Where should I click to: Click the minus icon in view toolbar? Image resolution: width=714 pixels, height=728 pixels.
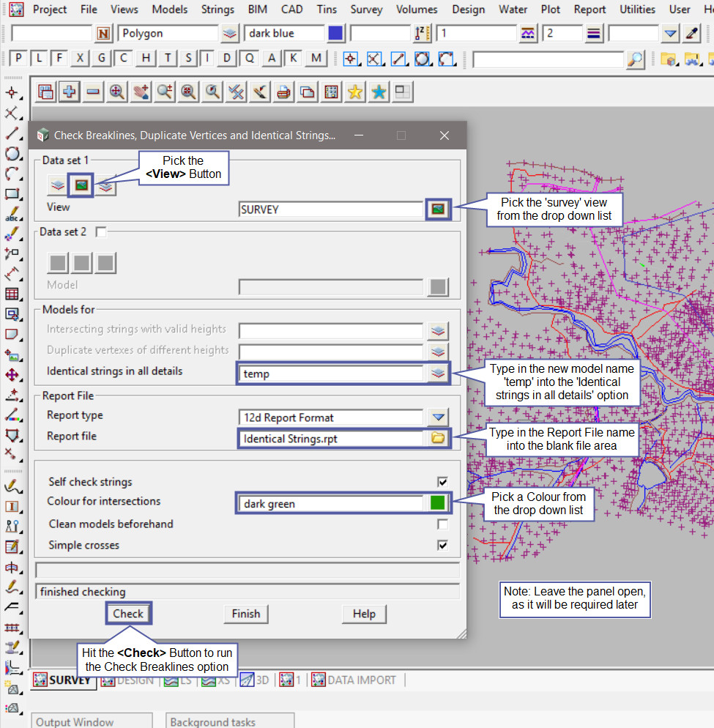pos(93,92)
